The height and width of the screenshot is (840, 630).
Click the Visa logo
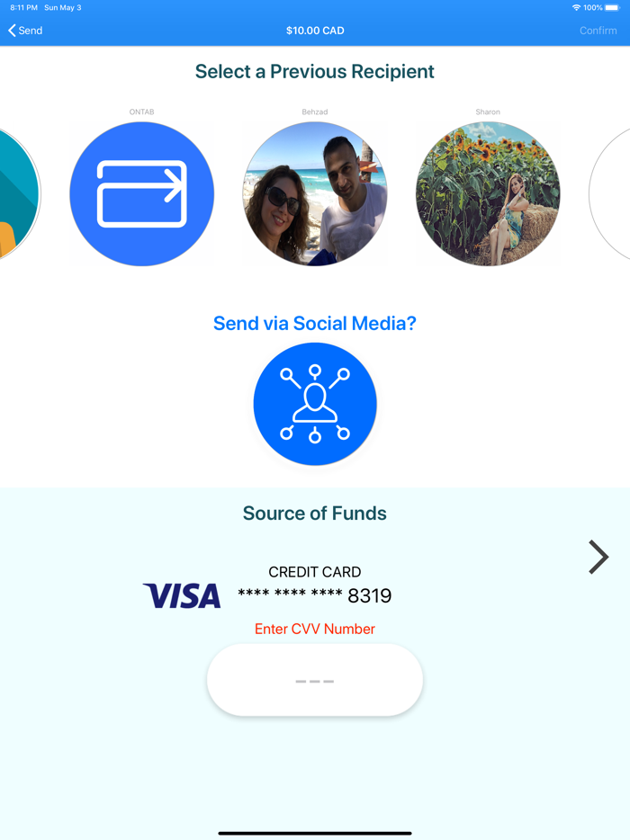click(182, 595)
